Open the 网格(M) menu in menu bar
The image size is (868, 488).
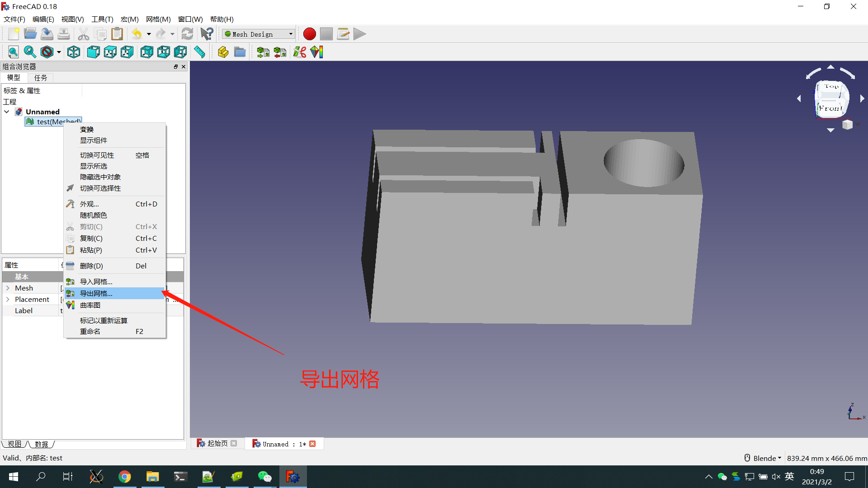tap(158, 19)
